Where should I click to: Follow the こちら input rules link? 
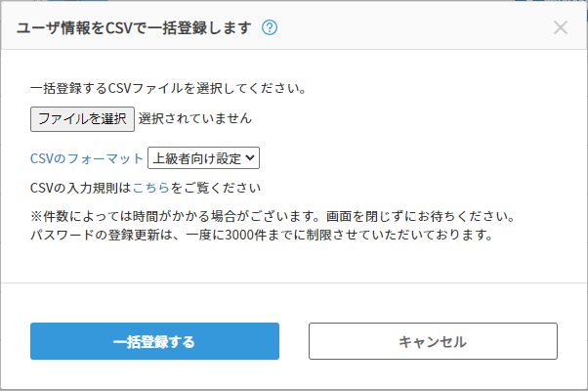(x=151, y=188)
